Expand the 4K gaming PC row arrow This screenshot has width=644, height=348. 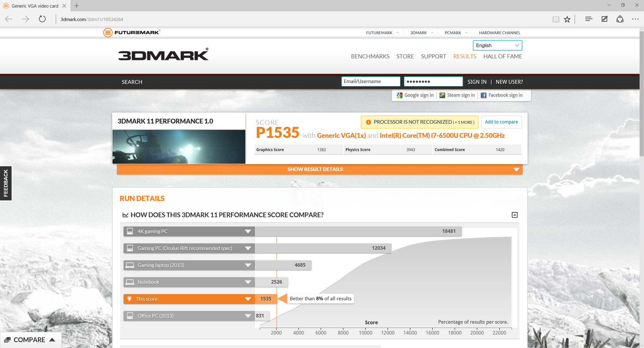coord(248,231)
